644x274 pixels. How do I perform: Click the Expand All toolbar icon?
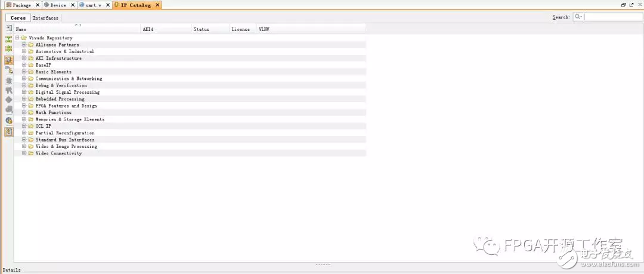tap(8, 50)
